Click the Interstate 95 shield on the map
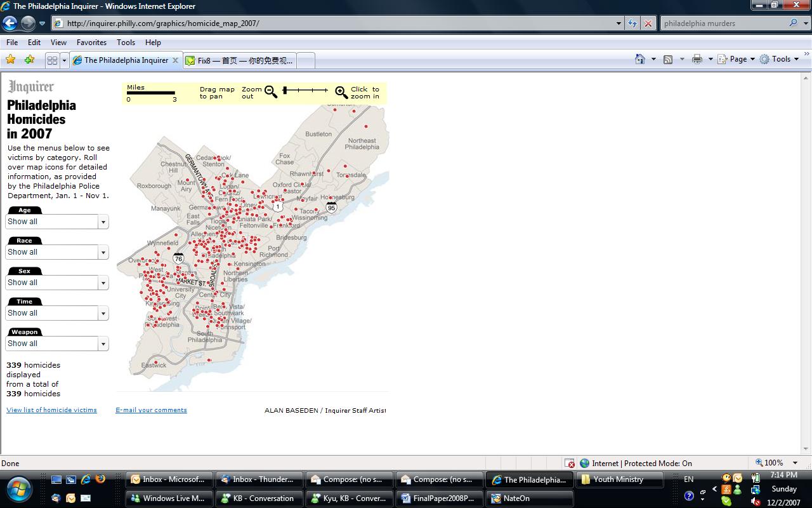Viewport: 812px width, 508px height. point(331,207)
